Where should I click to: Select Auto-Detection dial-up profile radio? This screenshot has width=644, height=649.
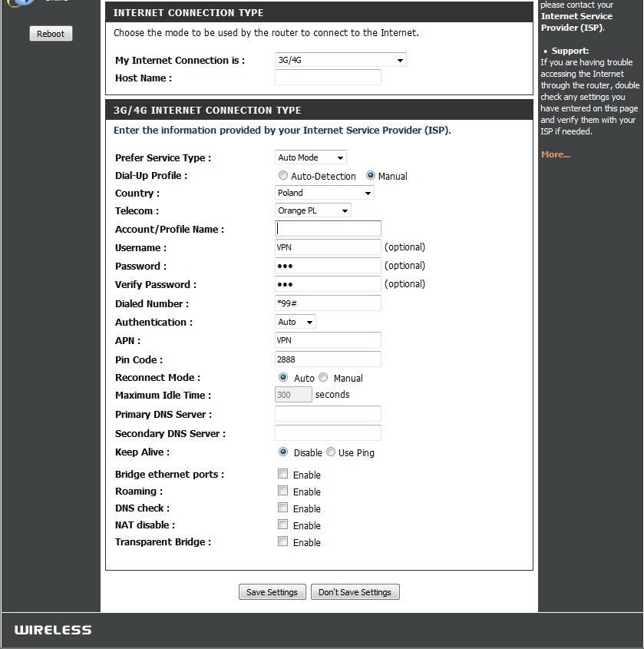click(x=283, y=175)
